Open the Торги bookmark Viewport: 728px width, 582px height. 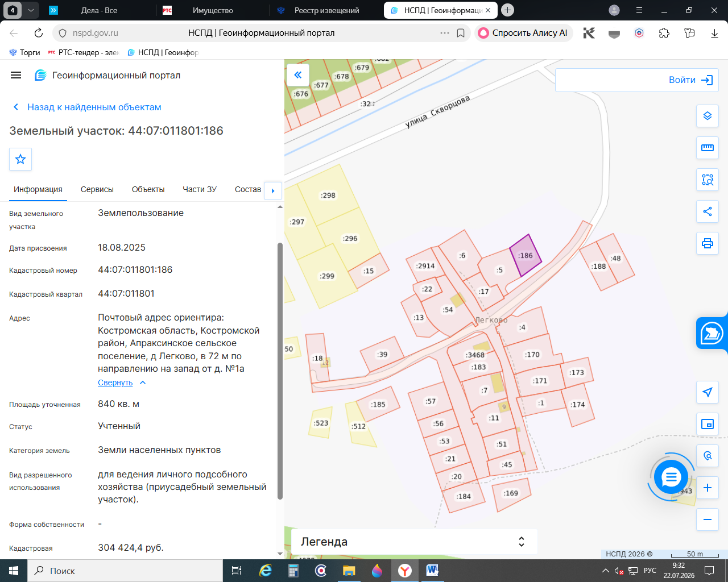click(x=24, y=52)
